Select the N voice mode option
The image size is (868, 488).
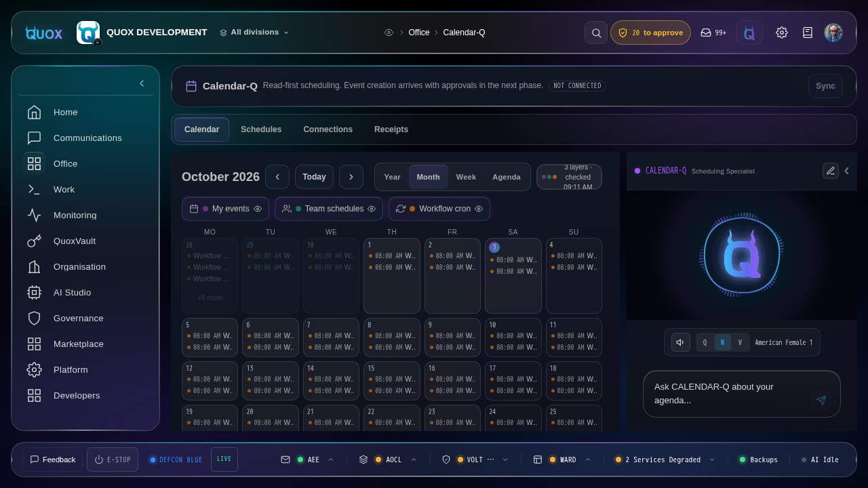722,342
